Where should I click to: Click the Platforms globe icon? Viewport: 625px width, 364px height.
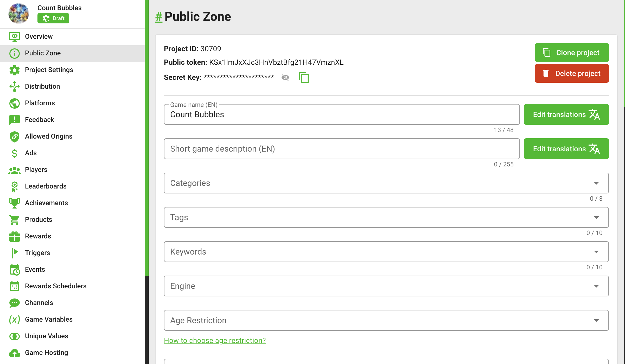15,103
